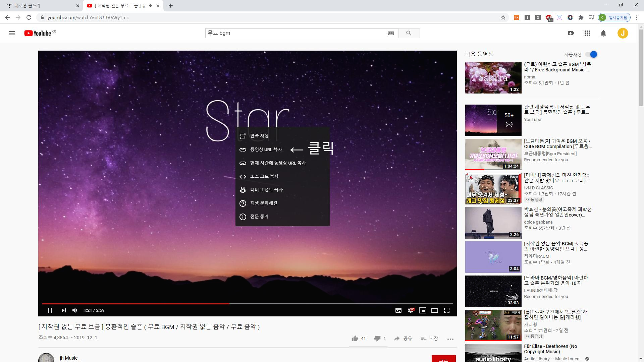The width and height of the screenshot is (644, 362).
Task: Mute the YouTube tab via speaker icon
Action: click(x=151, y=6)
